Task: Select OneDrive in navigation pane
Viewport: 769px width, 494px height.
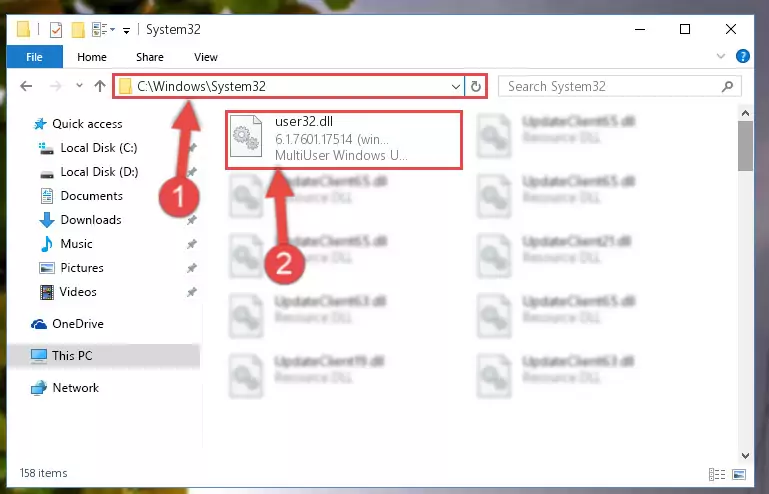Action: (x=78, y=324)
